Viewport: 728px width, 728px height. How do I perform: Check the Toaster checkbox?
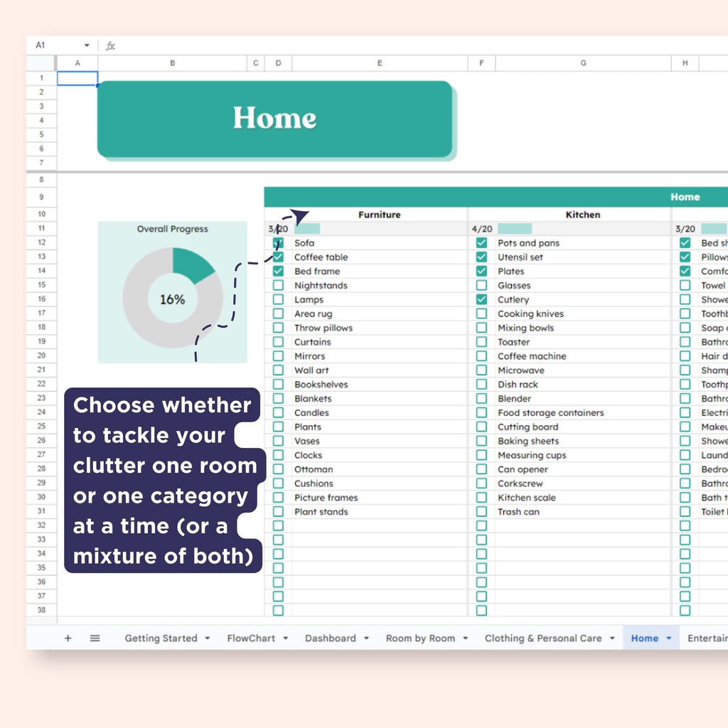[x=481, y=342]
